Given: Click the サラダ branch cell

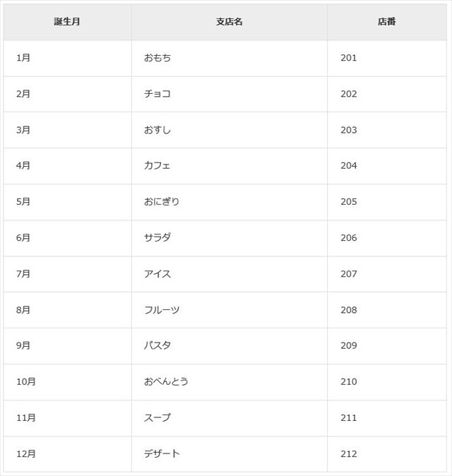Looking at the screenshot, I should coord(157,238).
